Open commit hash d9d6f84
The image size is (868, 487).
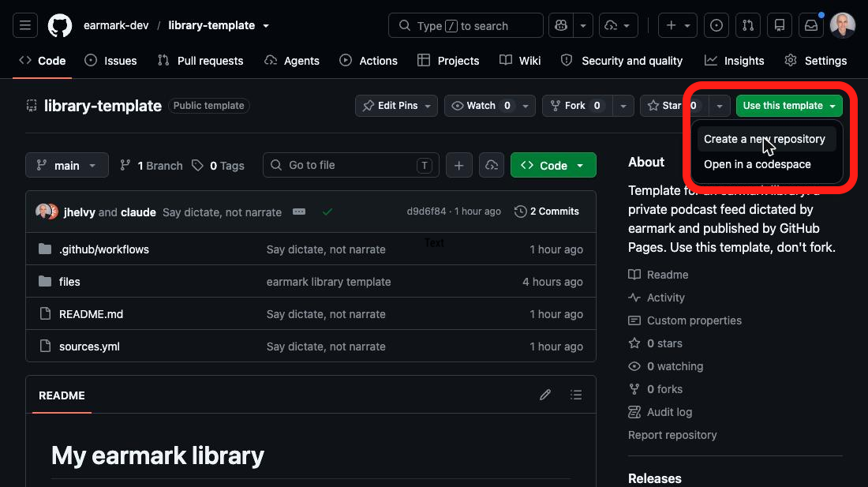[426, 212]
